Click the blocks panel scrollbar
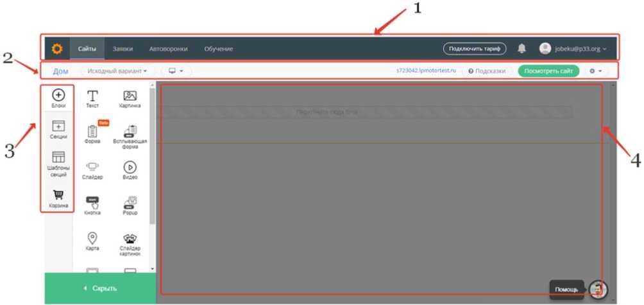Viewport: 644px width, 305px height. [x=153, y=156]
